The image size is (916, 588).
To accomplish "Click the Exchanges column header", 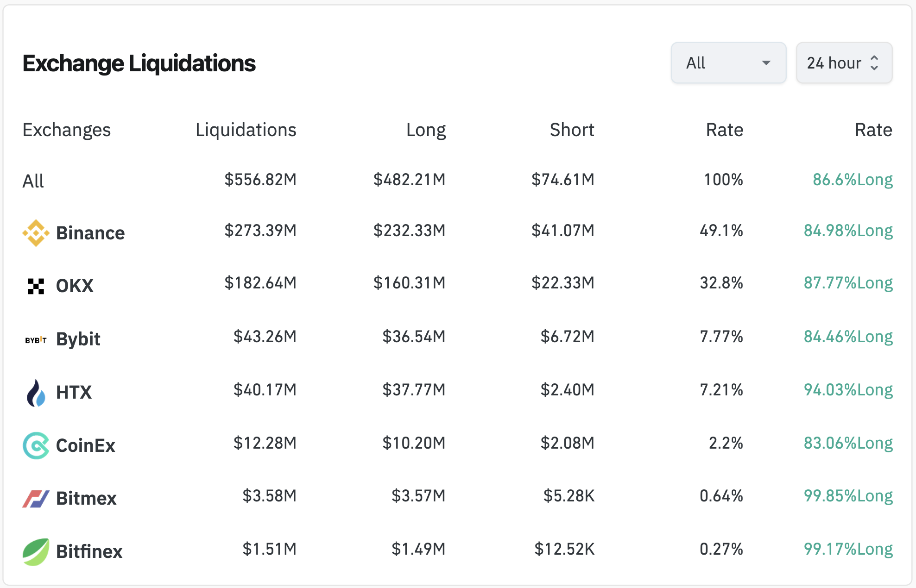I will click(x=67, y=130).
